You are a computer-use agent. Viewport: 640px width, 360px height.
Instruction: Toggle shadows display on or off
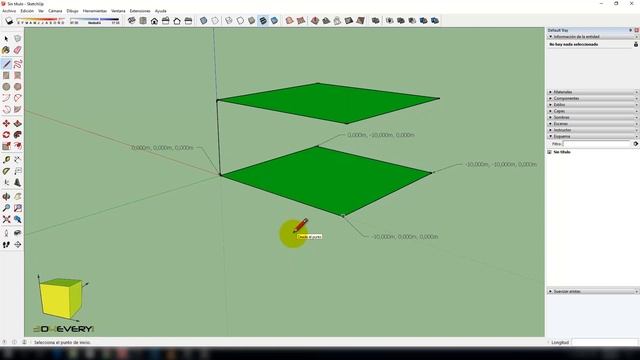(9, 21)
